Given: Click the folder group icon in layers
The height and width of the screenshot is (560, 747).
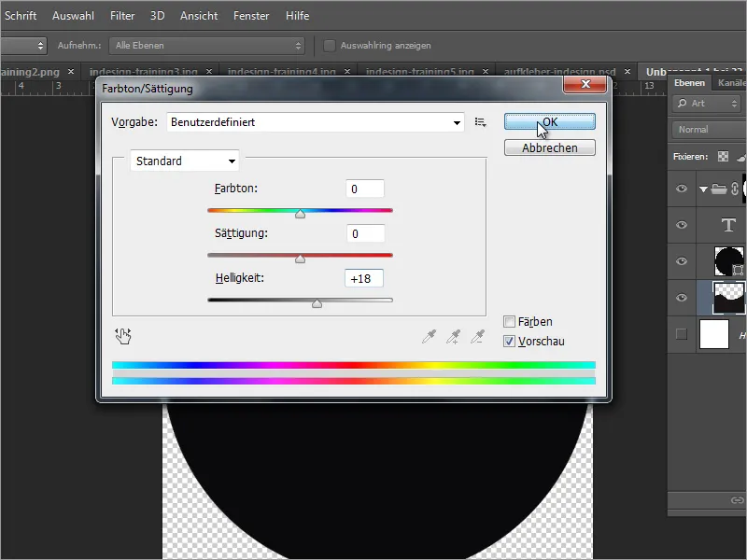Looking at the screenshot, I should [719, 189].
